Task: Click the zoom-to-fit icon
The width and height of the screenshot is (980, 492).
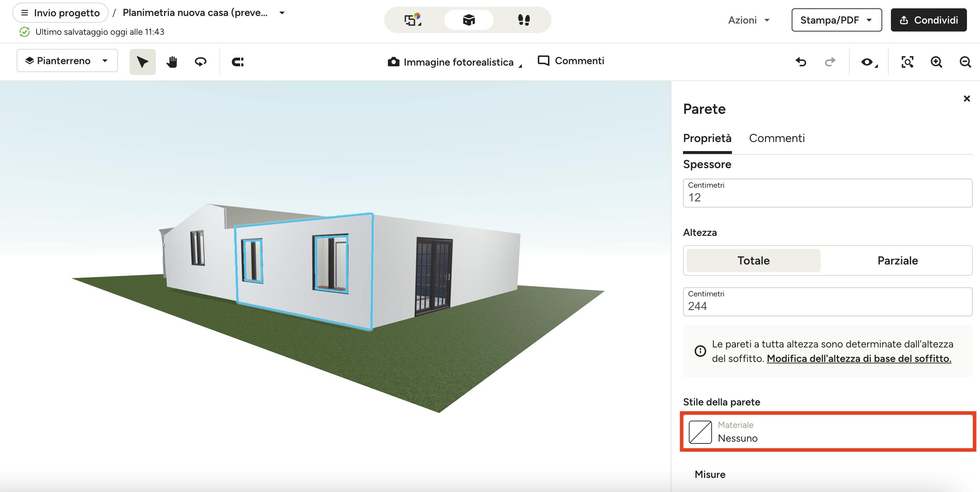Action: (x=907, y=62)
